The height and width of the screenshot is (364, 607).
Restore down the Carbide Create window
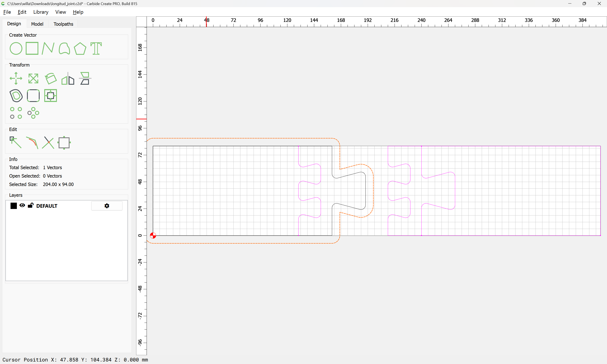tap(584, 4)
